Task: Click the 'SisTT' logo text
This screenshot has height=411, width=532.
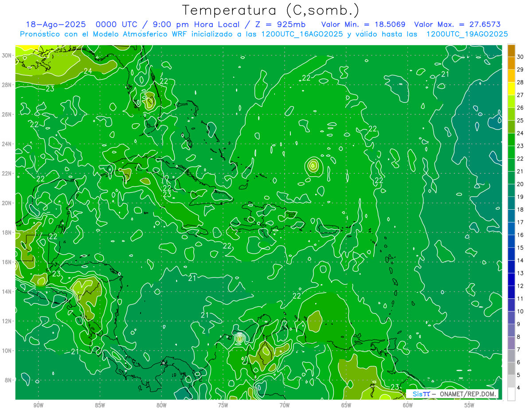Action: tap(421, 394)
